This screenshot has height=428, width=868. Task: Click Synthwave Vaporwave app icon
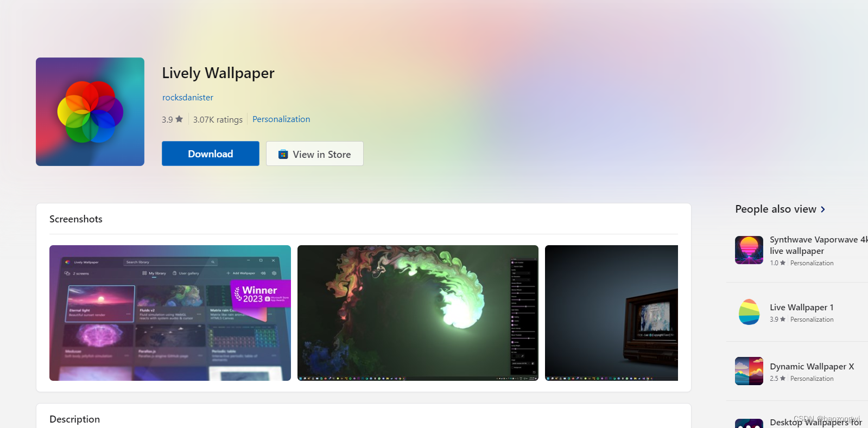click(x=749, y=250)
